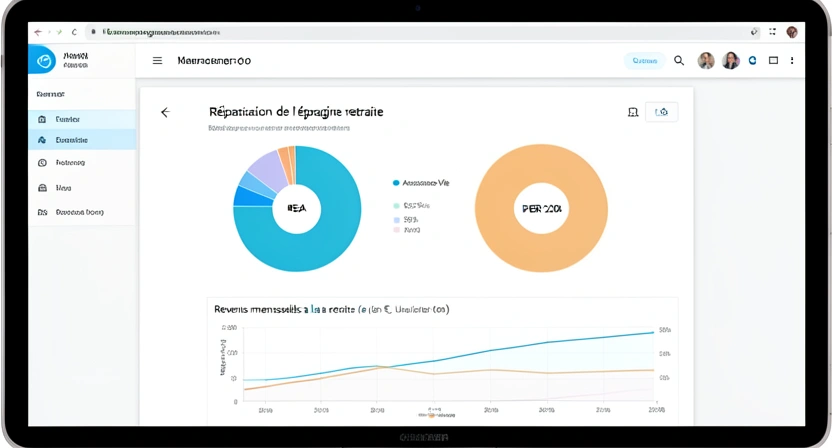The height and width of the screenshot is (448, 832).
Task: Click the bookmark-style icon beside the card button
Action: [x=632, y=112]
